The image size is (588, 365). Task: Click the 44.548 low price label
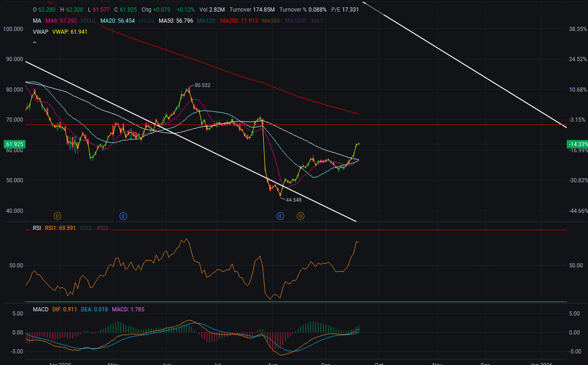coord(293,200)
